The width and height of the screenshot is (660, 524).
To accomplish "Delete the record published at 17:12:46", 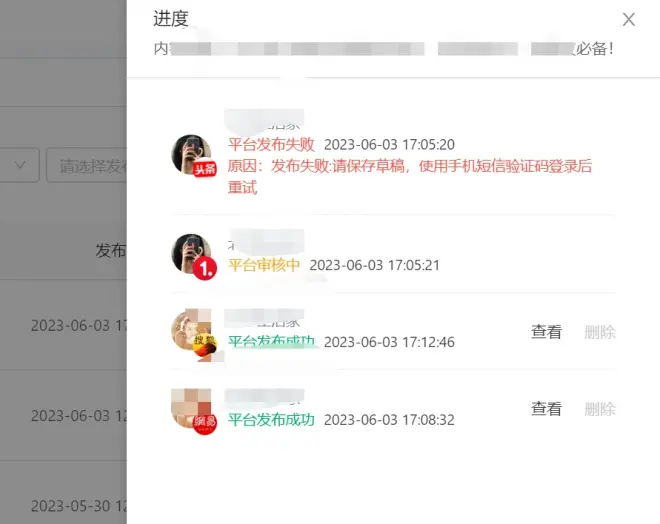I will (x=600, y=332).
